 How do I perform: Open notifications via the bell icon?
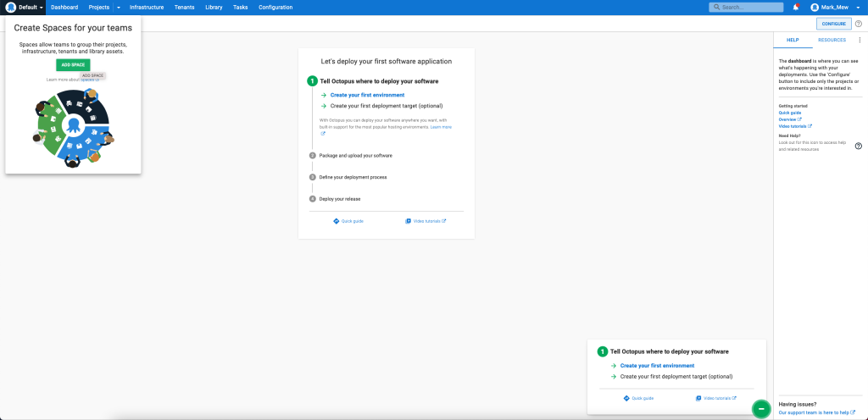796,7
